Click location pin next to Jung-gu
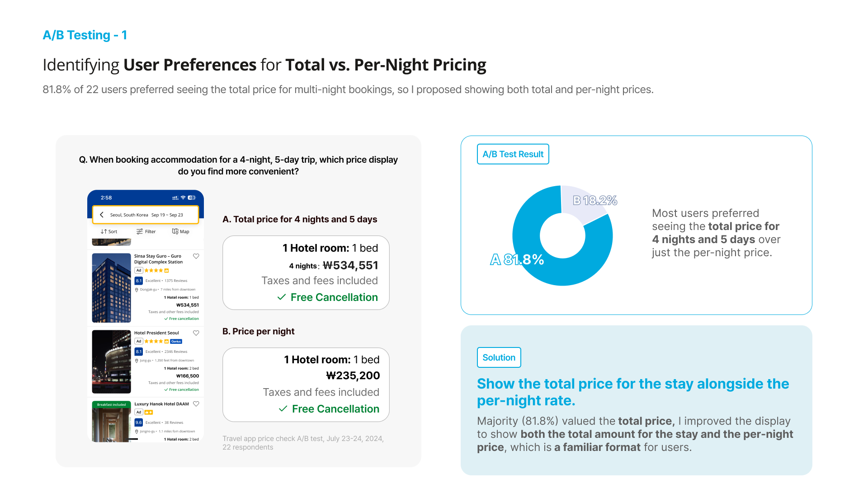Screen dimensions: 868x488 tap(137, 361)
